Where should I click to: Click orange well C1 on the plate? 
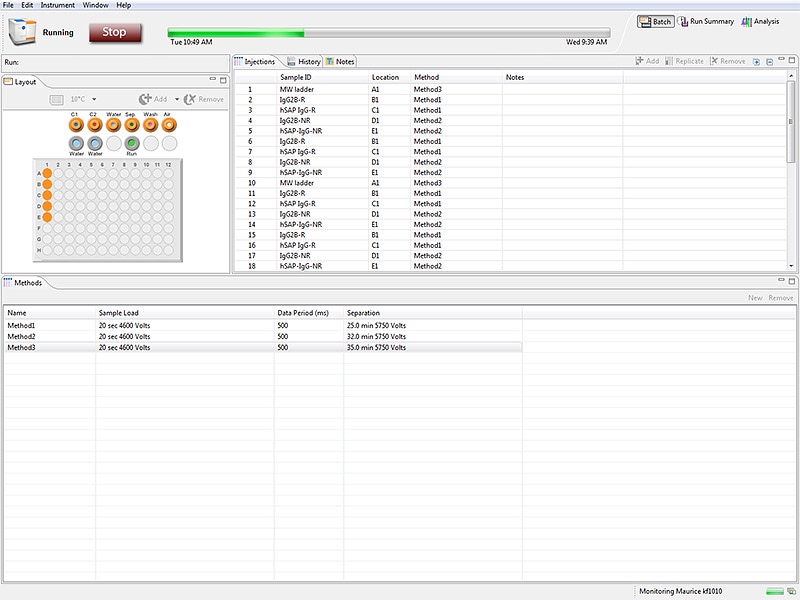coord(47,195)
